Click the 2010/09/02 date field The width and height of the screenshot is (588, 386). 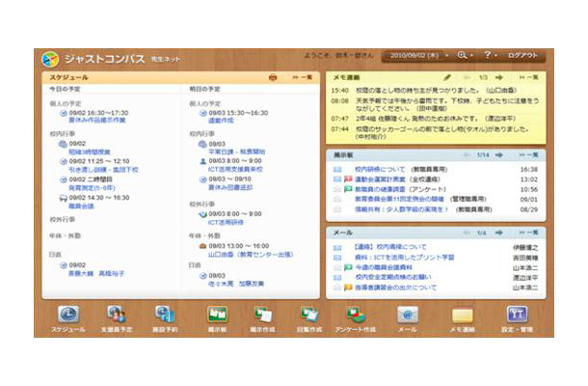point(414,56)
